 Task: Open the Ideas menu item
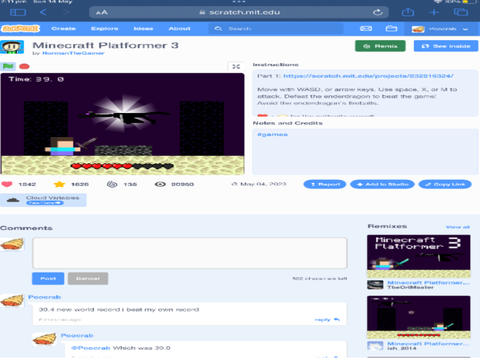coord(143,29)
